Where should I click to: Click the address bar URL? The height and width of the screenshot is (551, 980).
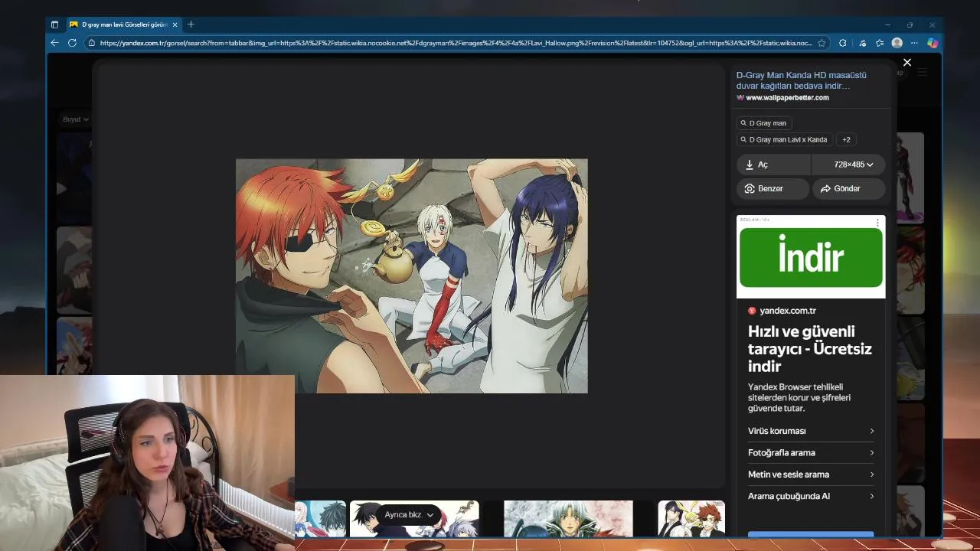tap(456, 43)
